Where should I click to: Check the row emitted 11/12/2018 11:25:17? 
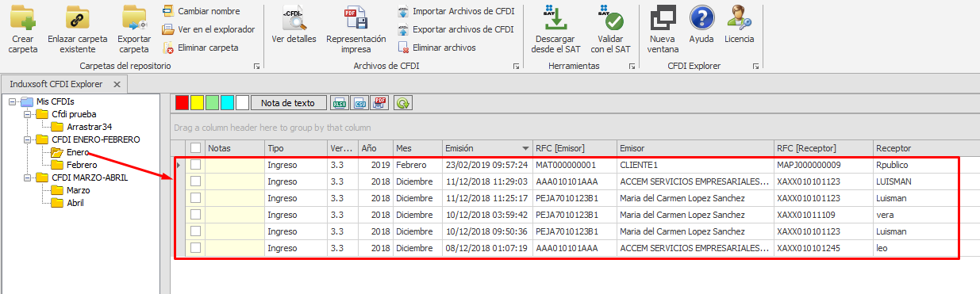(195, 198)
